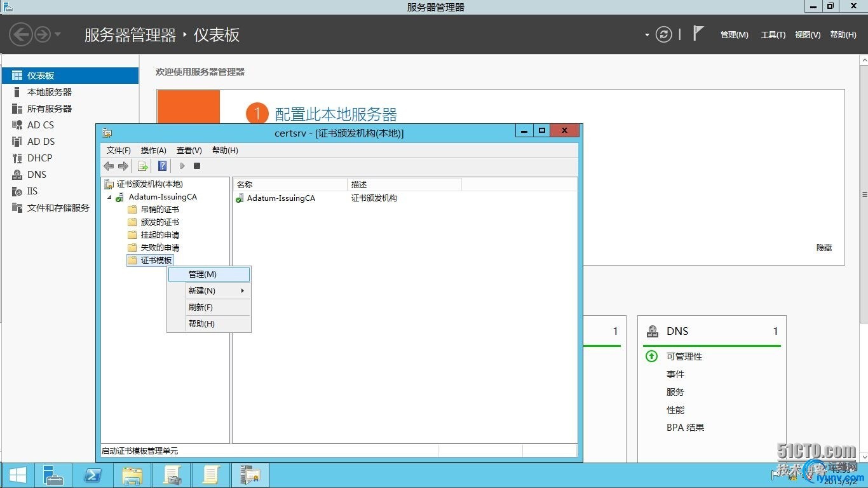Expand the 新建(N) submenu in the context menu
The height and width of the screenshot is (488, 868).
(209, 291)
